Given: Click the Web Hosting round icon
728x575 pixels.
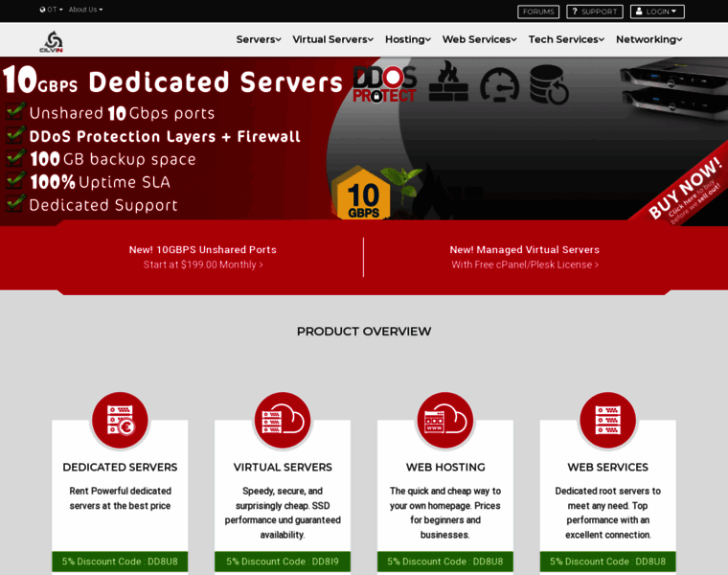Looking at the screenshot, I should [445, 421].
